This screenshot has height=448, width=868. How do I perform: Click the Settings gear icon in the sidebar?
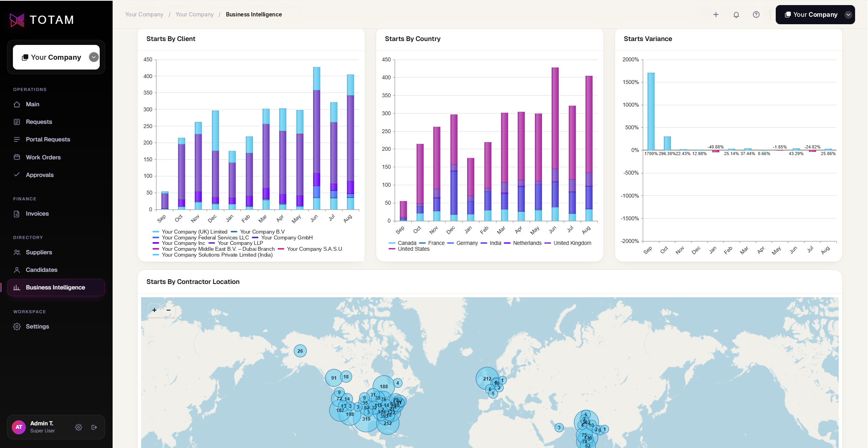tap(17, 327)
